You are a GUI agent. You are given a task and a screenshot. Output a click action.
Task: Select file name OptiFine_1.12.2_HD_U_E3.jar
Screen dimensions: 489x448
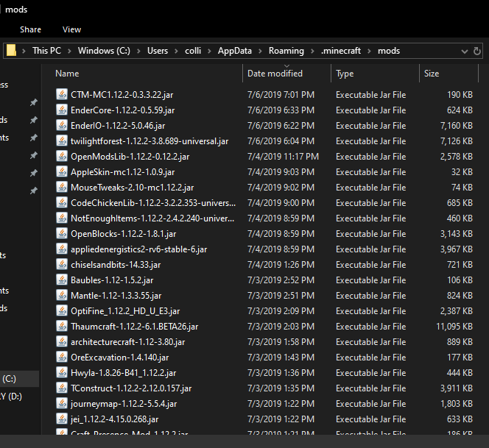point(125,311)
